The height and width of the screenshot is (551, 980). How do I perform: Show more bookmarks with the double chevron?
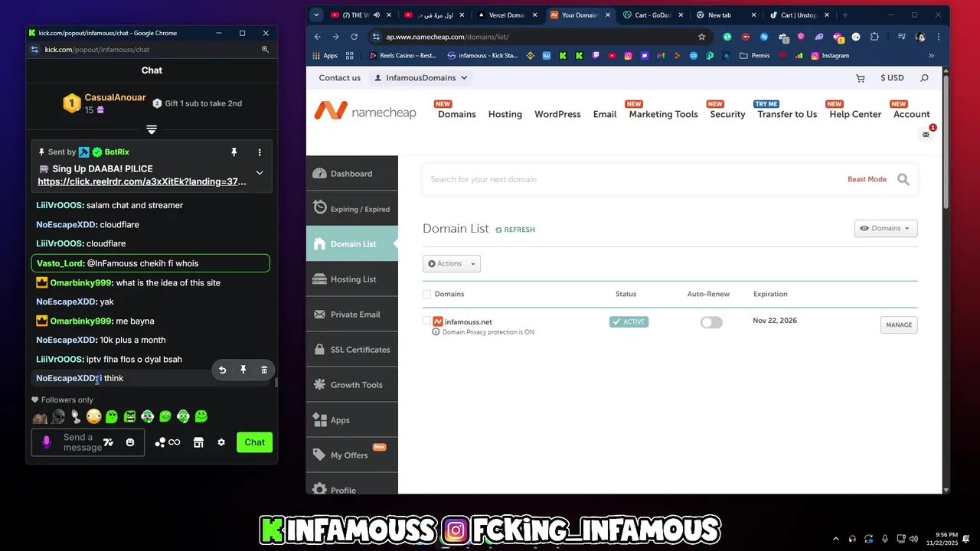(x=931, y=55)
